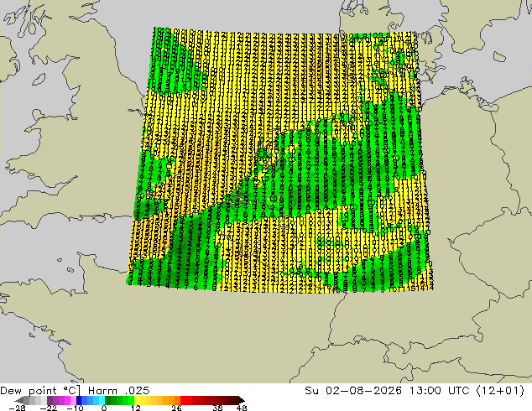Image resolution: width=532 pixels, height=411 pixels.
Task: Click the dark green legend swatch
Action: click(108, 400)
